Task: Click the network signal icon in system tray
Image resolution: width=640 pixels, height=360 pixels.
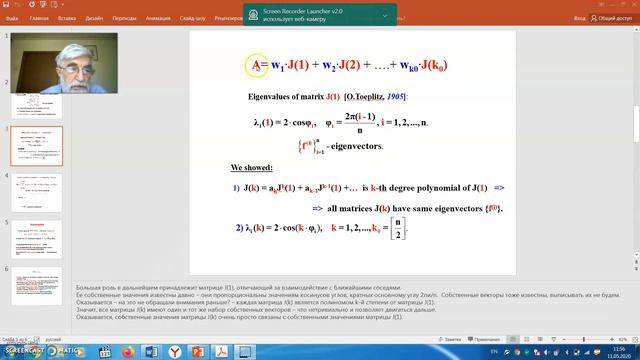Action: coord(587,352)
